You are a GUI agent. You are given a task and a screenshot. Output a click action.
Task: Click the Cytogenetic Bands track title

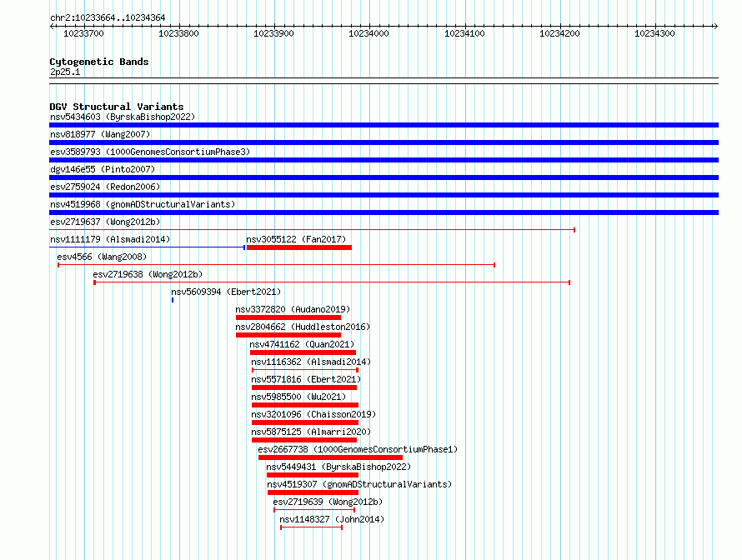point(99,62)
